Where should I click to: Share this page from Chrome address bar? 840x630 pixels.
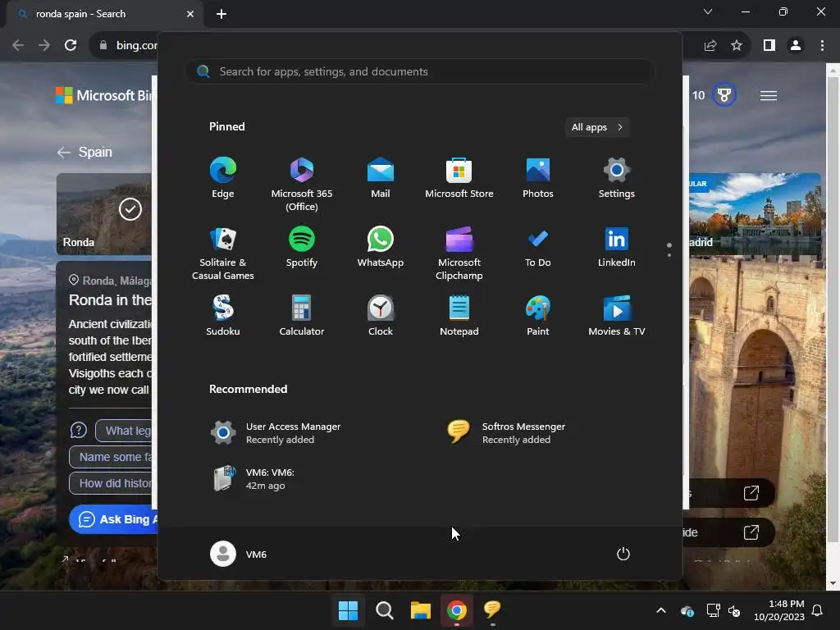point(710,46)
